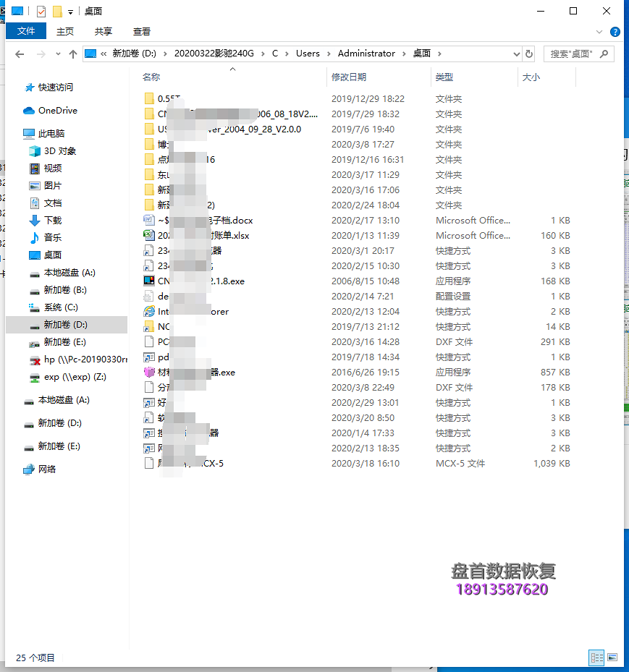This screenshot has width=629, height=672.
Task: Open 图片 folder in the sidebar
Action: point(52,186)
